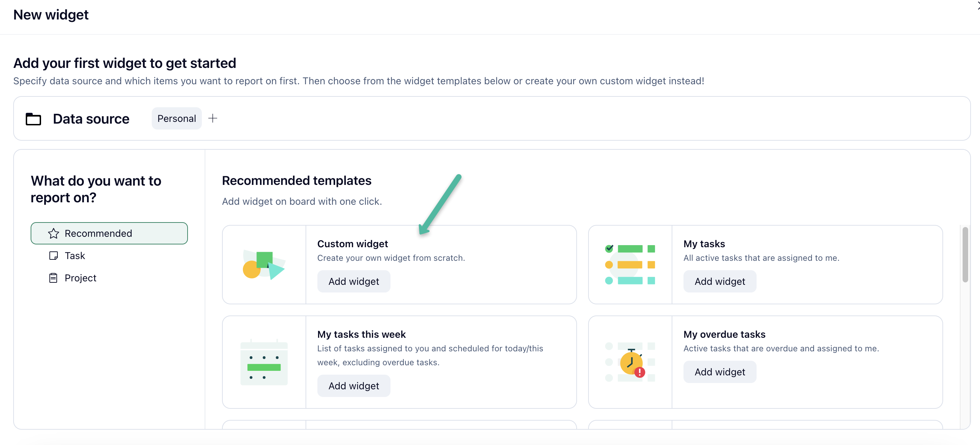Click the Data source folder icon
This screenshot has height=445, width=980.
tap(33, 119)
